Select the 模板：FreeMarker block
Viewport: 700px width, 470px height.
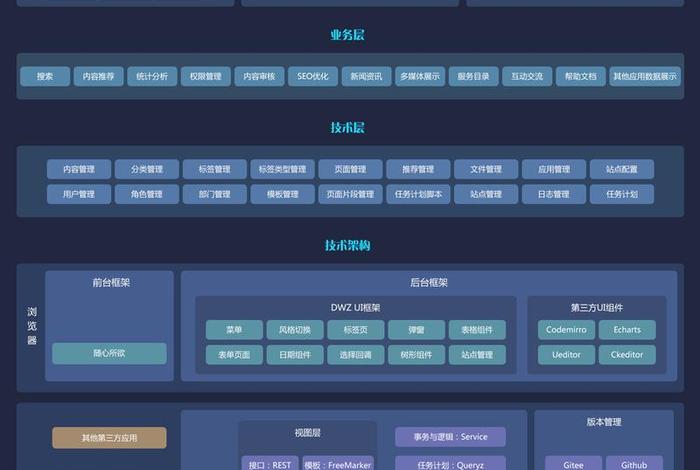tap(338, 464)
